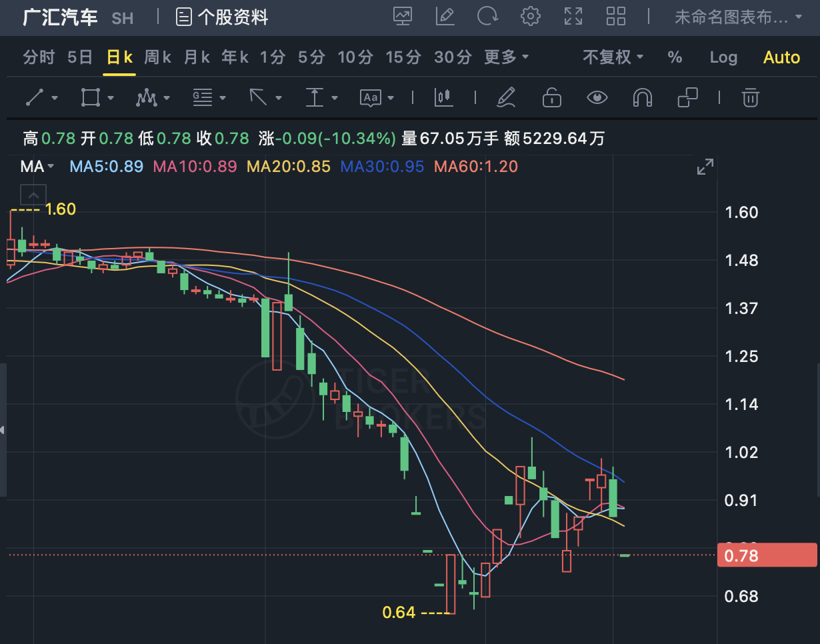820x644 pixels.
Task: Expand the measure tool options arrow
Action: click(335, 98)
